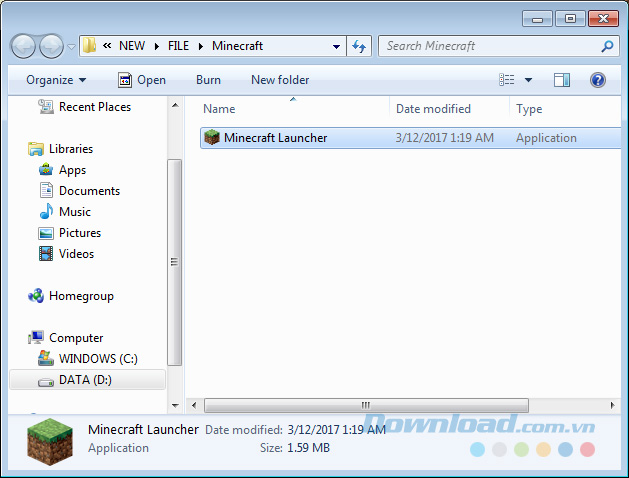Click the Apps library icon
Viewport: 629px width, 478px height.
[46, 170]
